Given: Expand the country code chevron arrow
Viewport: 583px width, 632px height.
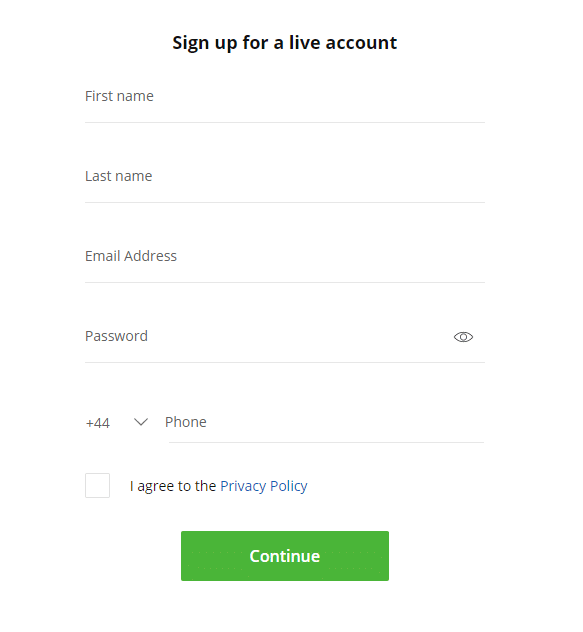Looking at the screenshot, I should coord(141,422).
